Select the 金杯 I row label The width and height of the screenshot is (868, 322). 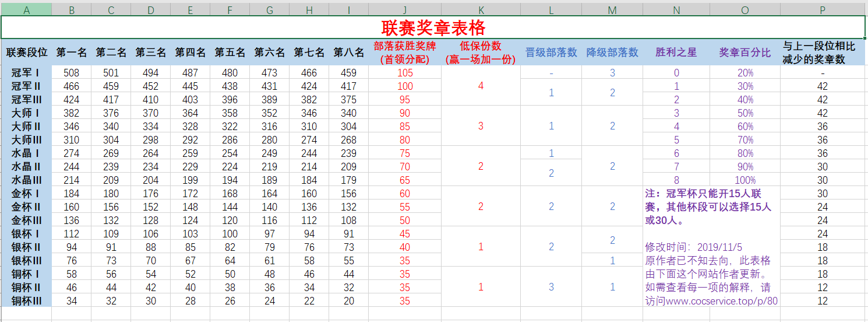[26, 194]
